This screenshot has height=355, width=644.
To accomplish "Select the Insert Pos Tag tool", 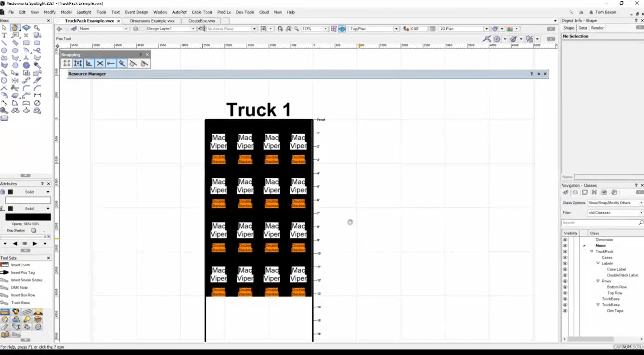I will [23, 273].
